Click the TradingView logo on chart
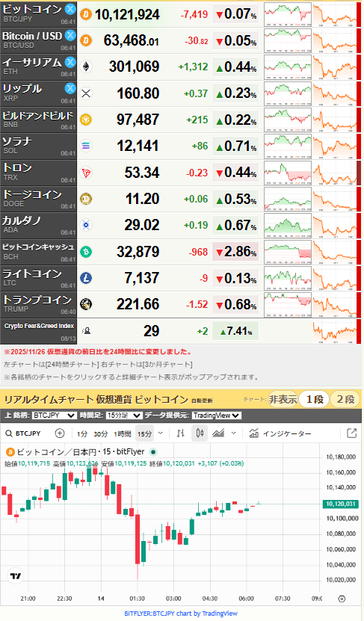The image size is (364, 621). [16, 576]
